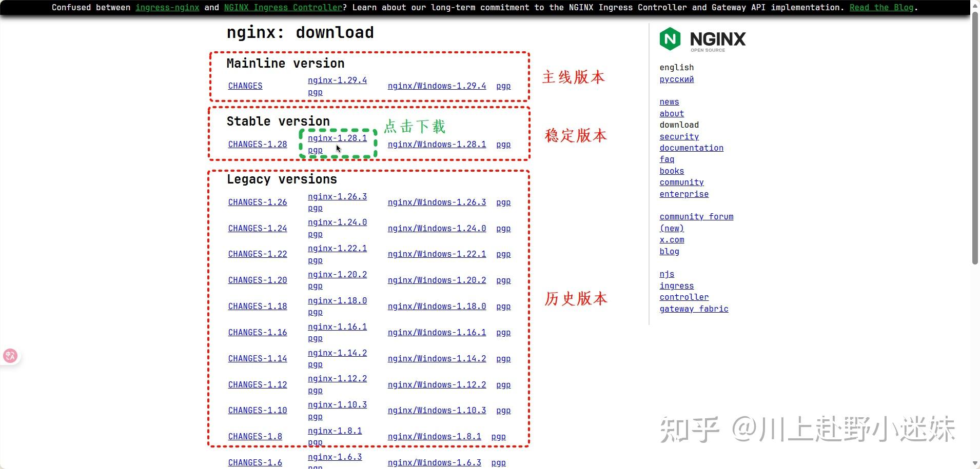
Task: Open the security sidebar entry
Action: [x=678, y=136]
